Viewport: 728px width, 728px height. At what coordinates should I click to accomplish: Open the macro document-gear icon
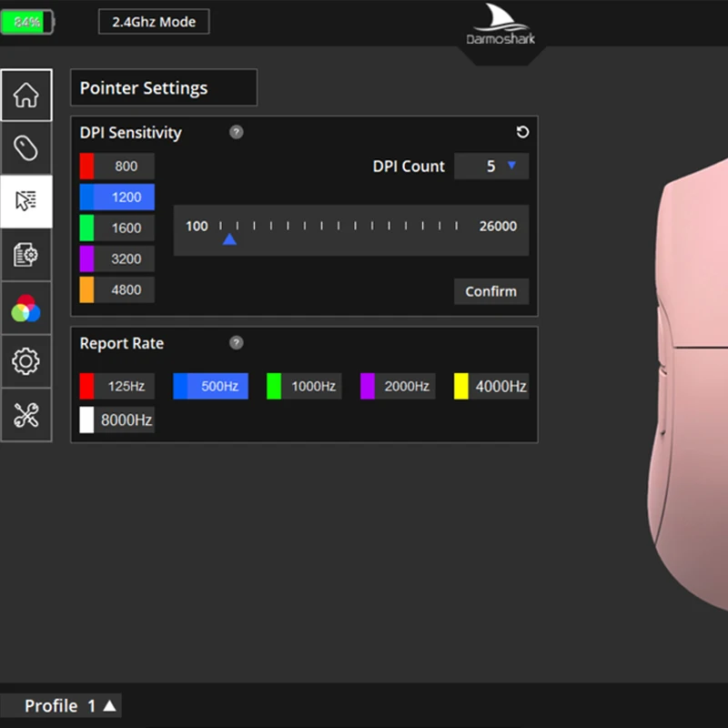[26, 255]
